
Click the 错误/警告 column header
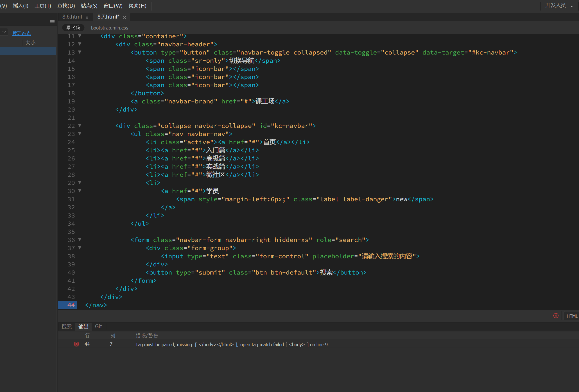(x=147, y=336)
